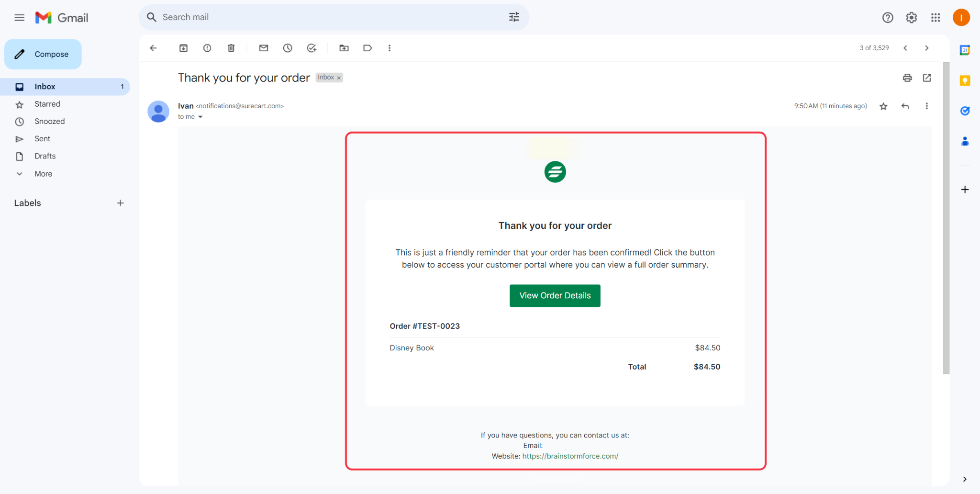Open the brainstormforce.com website link
The image size is (980, 494).
coord(570,456)
